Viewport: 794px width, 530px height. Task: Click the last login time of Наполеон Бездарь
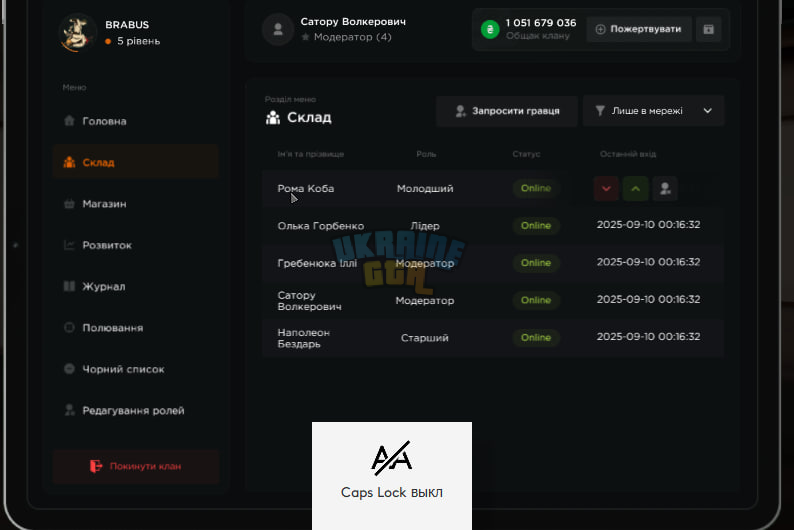click(x=648, y=337)
